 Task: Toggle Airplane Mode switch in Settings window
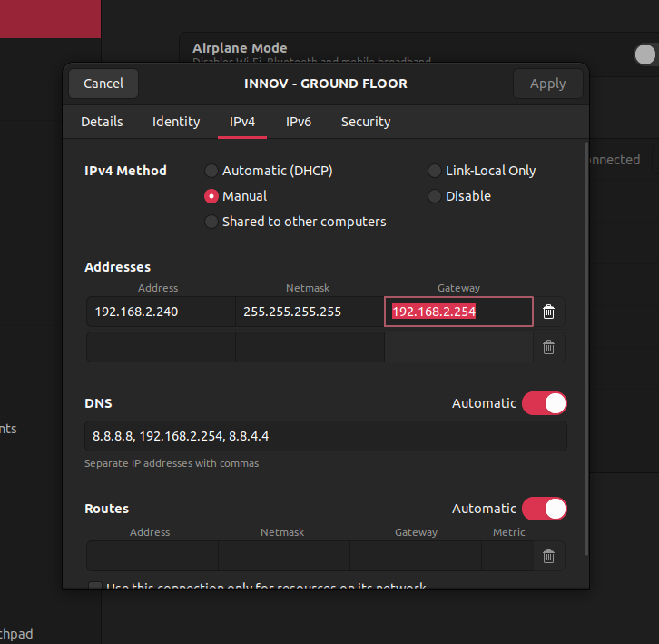pyautogui.click(x=646, y=54)
